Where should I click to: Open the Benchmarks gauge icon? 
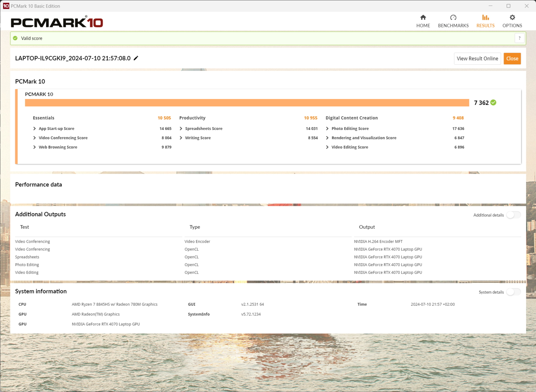pyautogui.click(x=453, y=18)
